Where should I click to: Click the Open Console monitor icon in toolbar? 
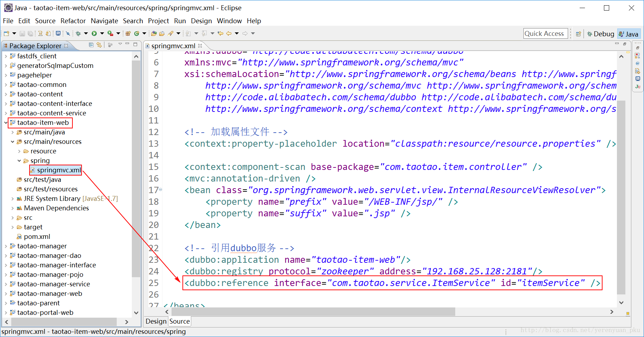58,33
